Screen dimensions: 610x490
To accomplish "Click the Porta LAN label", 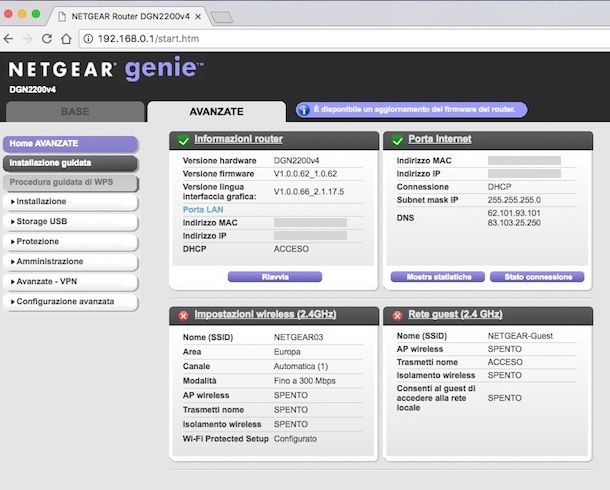I will [203, 210].
